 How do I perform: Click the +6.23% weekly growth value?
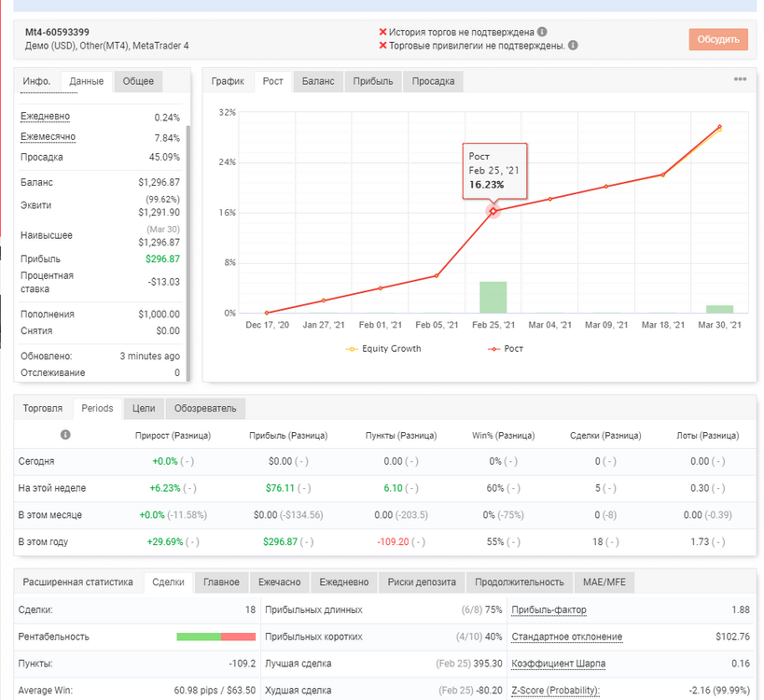[x=165, y=488]
